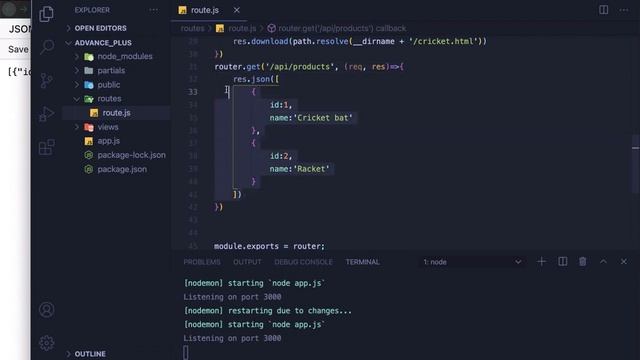Viewport: 640px width, 360px height.
Task: Click the module.exports = router line
Action: click(x=269, y=246)
